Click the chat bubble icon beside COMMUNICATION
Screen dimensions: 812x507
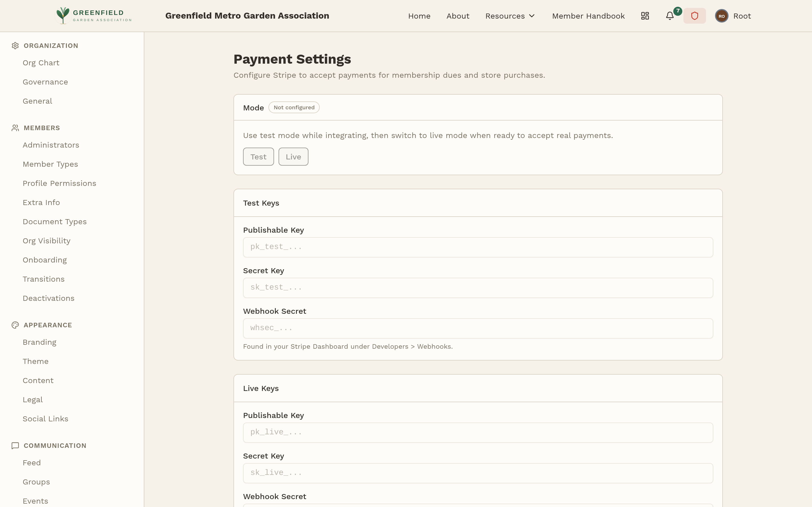point(15,446)
